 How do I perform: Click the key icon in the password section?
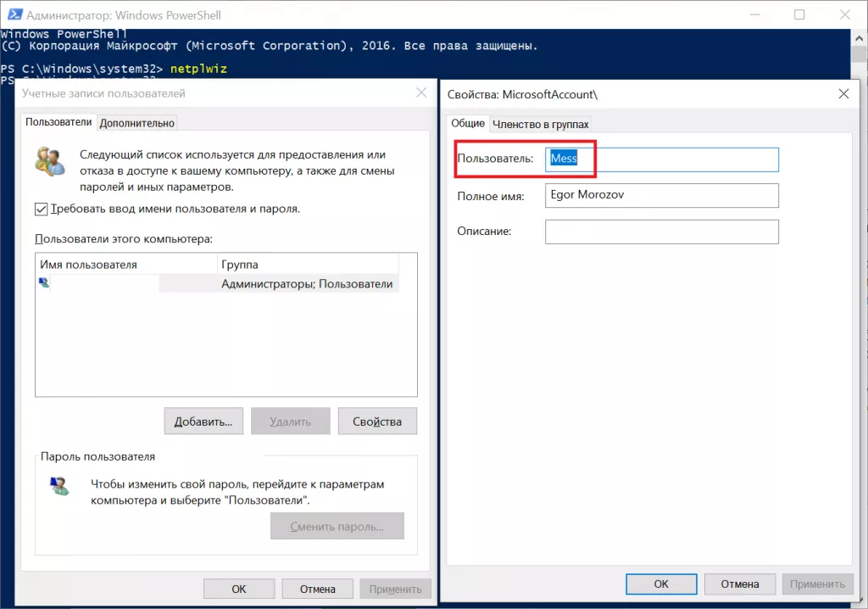(x=58, y=487)
